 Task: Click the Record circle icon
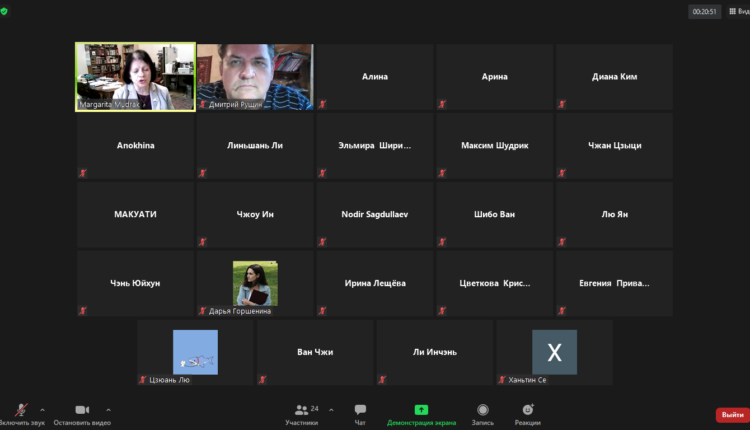click(x=483, y=410)
